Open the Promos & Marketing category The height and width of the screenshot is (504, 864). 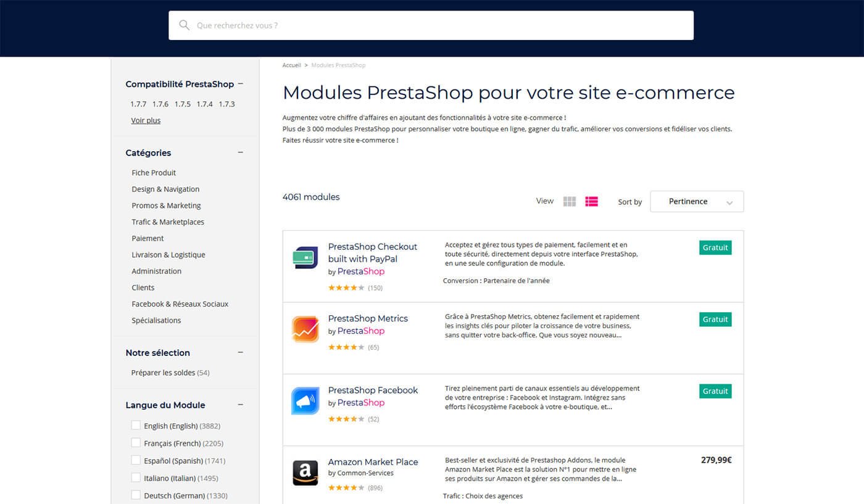point(166,205)
